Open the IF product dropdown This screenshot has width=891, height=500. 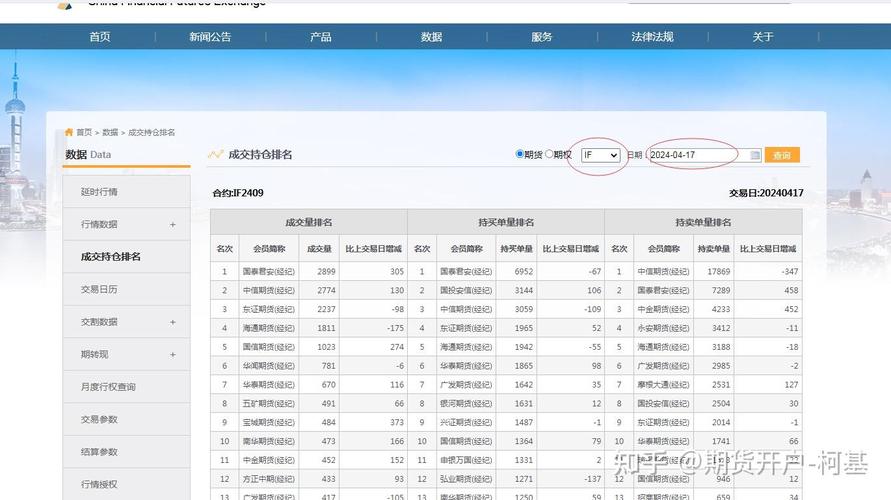[601, 155]
